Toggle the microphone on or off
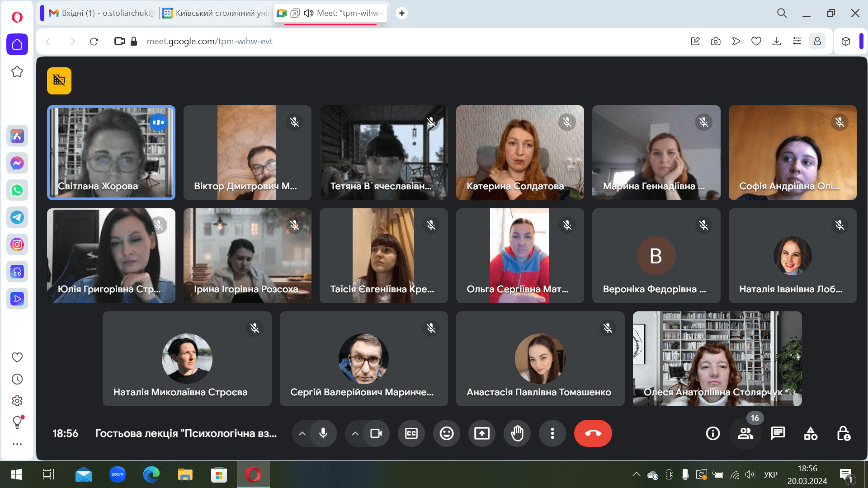This screenshot has height=488, width=868. click(323, 433)
